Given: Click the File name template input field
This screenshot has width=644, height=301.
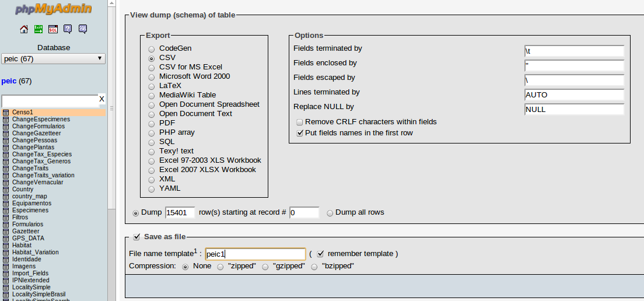Looking at the screenshot, I should (x=255, y=254).
